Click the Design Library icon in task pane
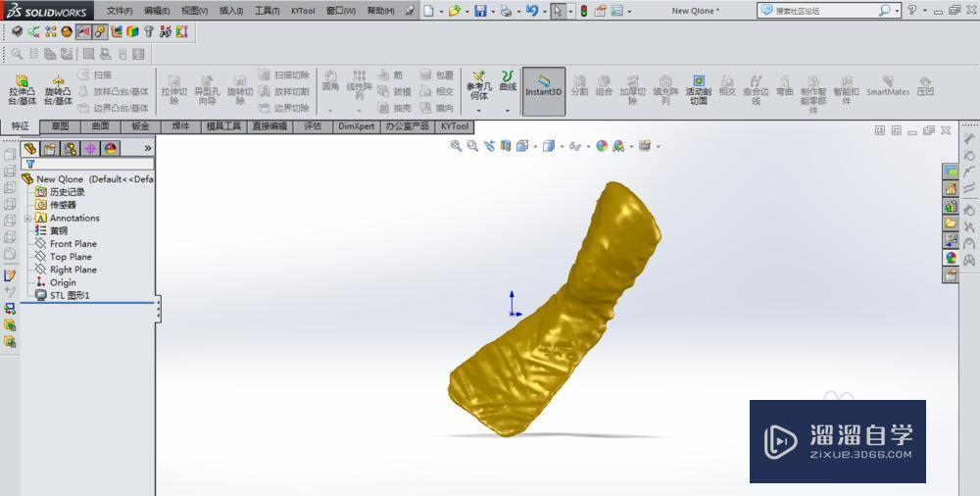This screenshot has height=496, width=980. tap(951, 206)
